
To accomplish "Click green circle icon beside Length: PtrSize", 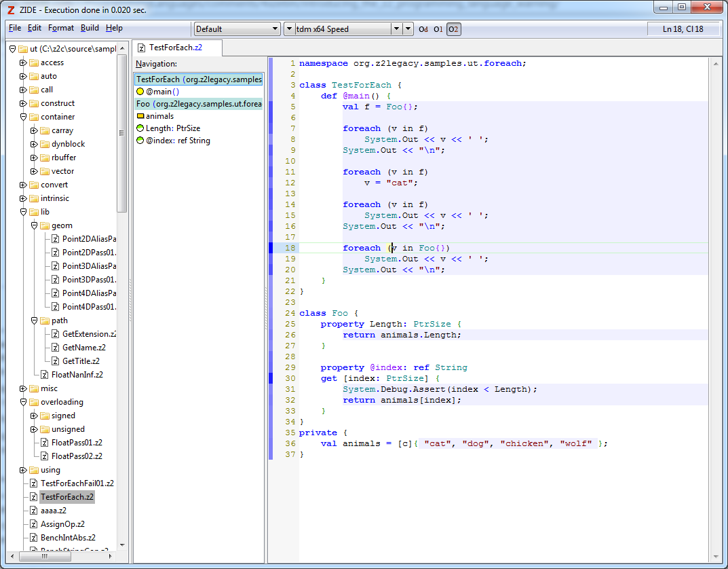I will pyautogui.click(x=140, y=128).
